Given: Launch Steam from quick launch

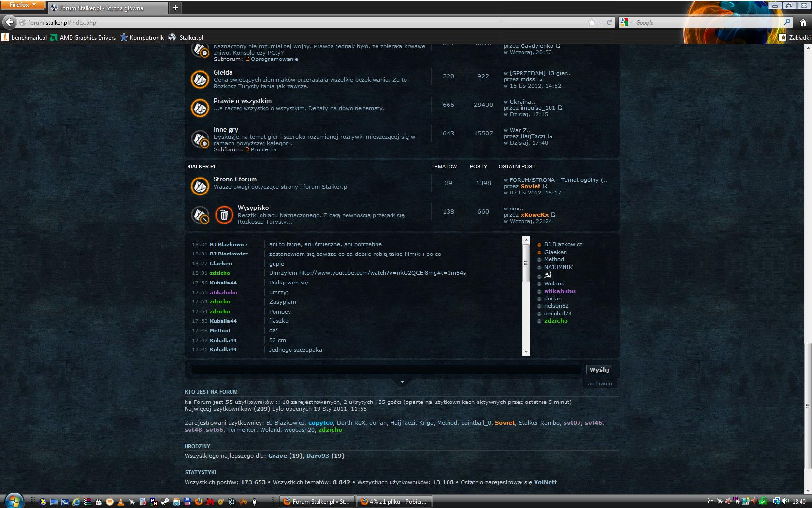Looking at the screenshot, I should (x=165, y=502).
